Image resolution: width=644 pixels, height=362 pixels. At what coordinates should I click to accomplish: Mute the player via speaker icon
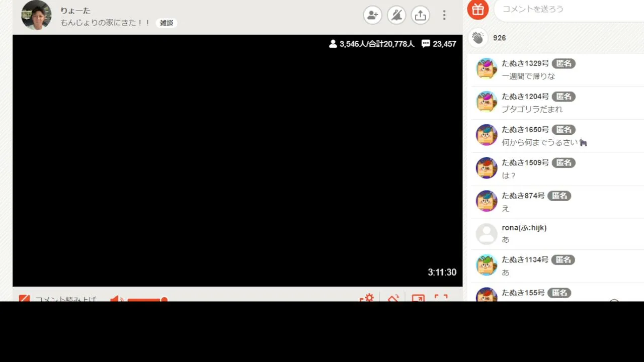(116, 299)
